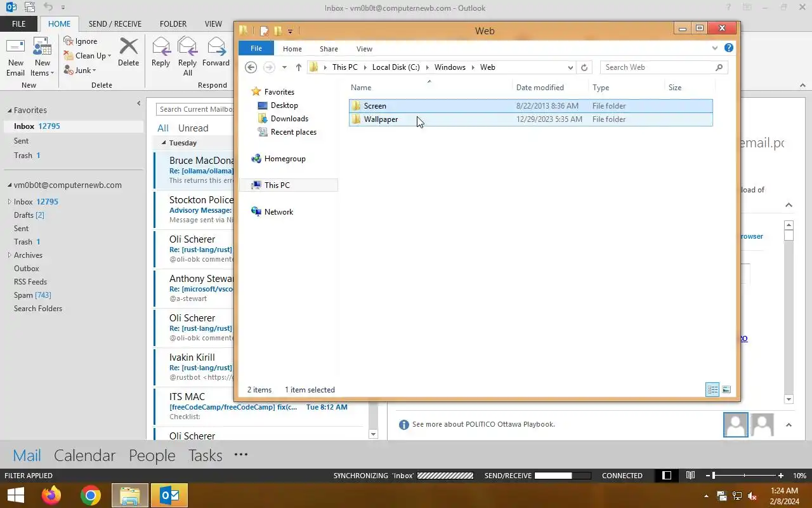Open Spam [743] folder
The width and height of the screenshot is (812, 508).
click(x=32, y=295)
